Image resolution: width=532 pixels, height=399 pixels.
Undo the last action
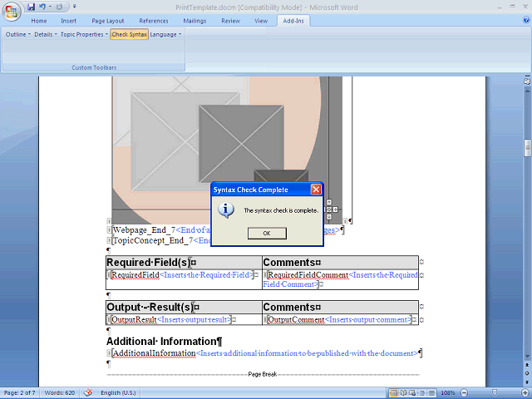(x=42, y=7)
